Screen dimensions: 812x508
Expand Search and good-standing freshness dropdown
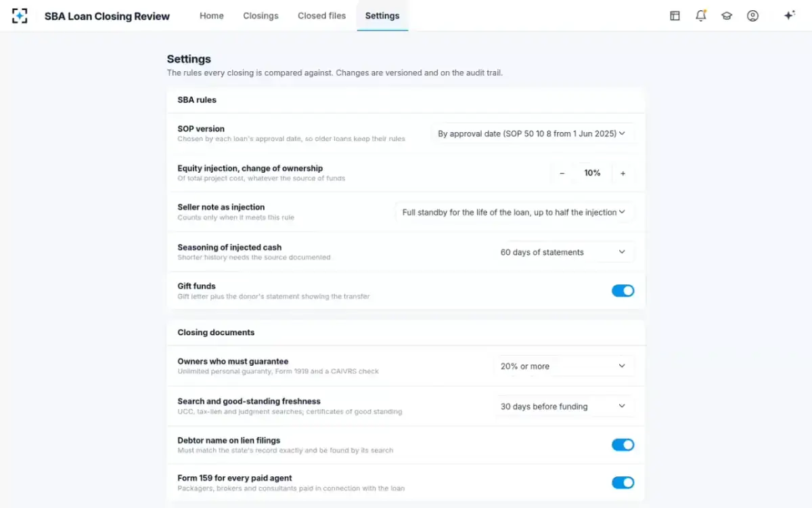564,406
